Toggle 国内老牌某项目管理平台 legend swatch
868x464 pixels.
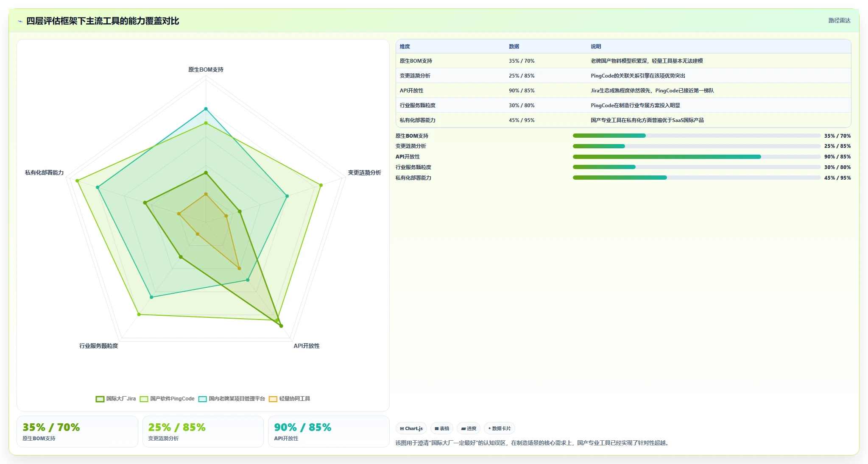203,399
